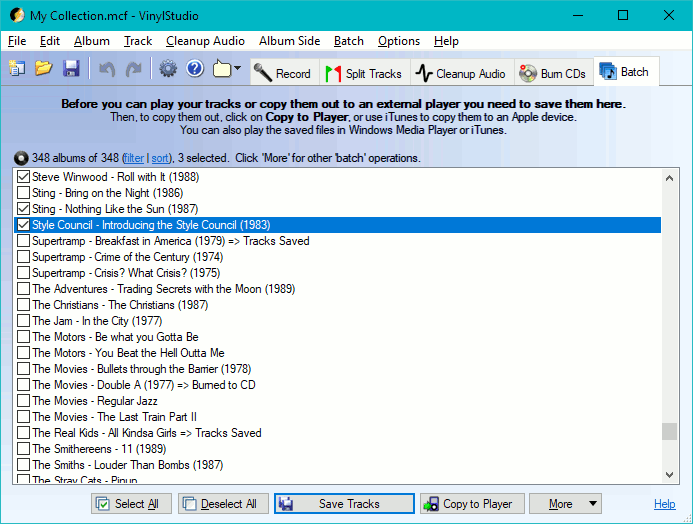Click the Help link at bottom right

click(664, 504)
